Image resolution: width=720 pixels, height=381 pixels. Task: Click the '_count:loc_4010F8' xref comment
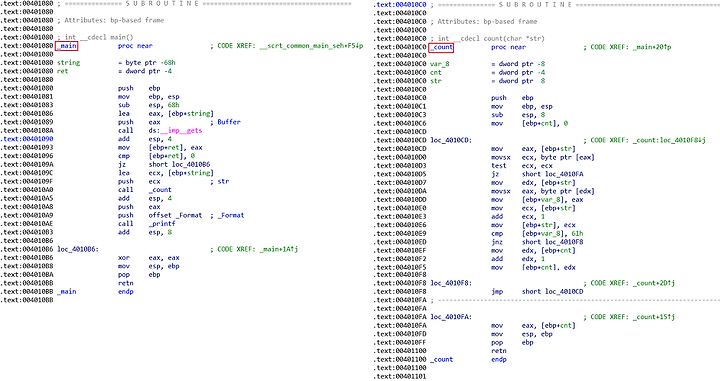coord(644,140)
